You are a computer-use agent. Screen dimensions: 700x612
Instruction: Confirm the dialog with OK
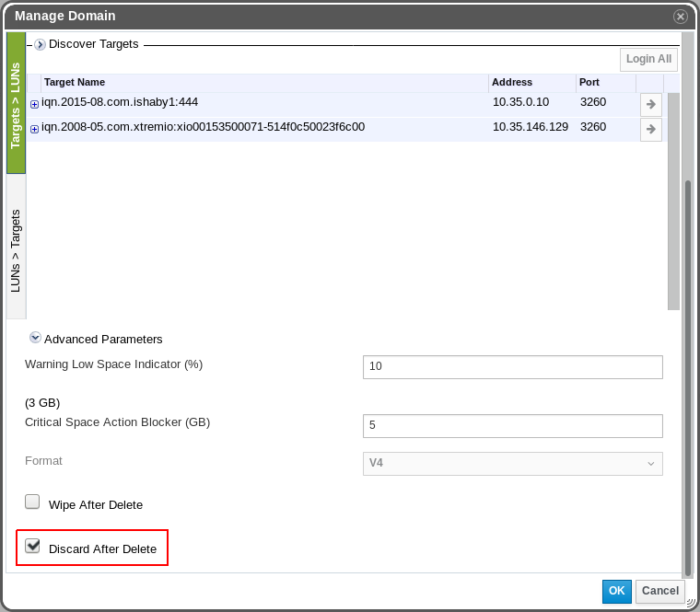[616, 591]
